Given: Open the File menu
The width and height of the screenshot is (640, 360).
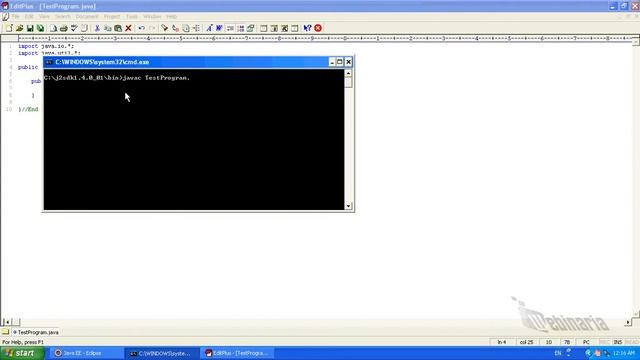Looking at the screenshot, I should (16, 17).
